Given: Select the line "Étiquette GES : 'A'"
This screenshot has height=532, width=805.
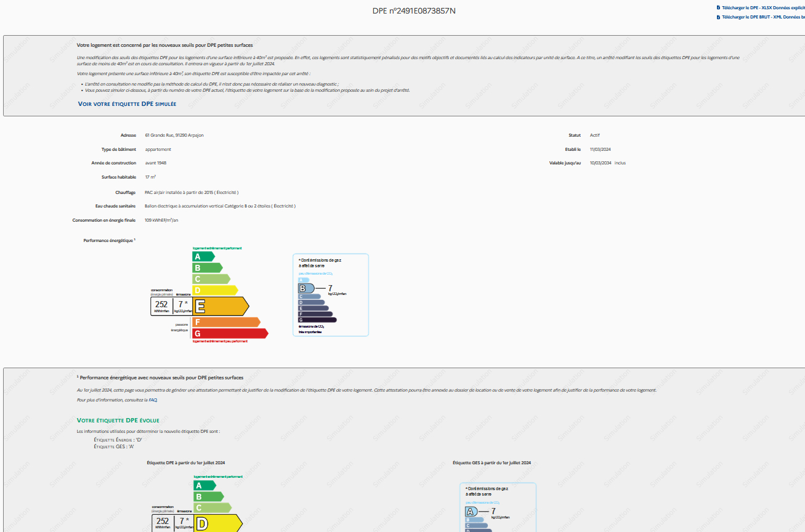Looking at the screenshot, I should pos(114,446).
